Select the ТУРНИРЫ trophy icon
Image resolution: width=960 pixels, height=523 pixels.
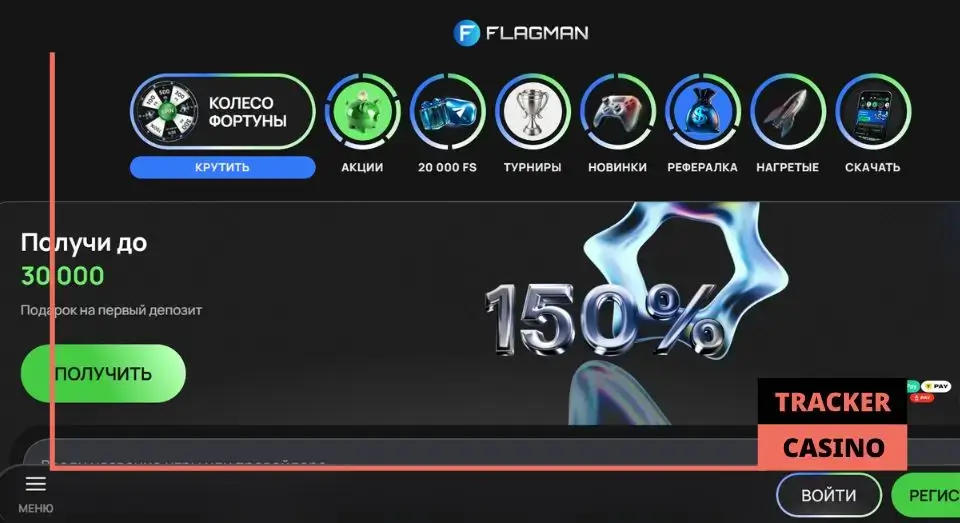532,112
